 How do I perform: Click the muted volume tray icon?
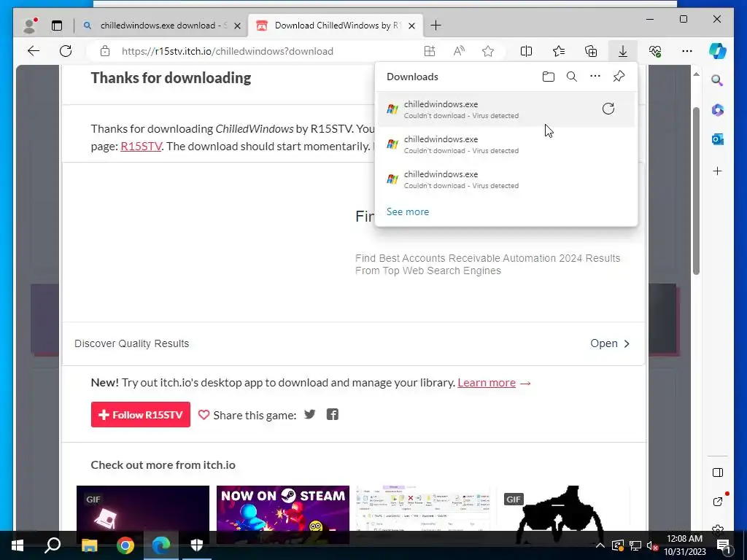coord(652,545)
